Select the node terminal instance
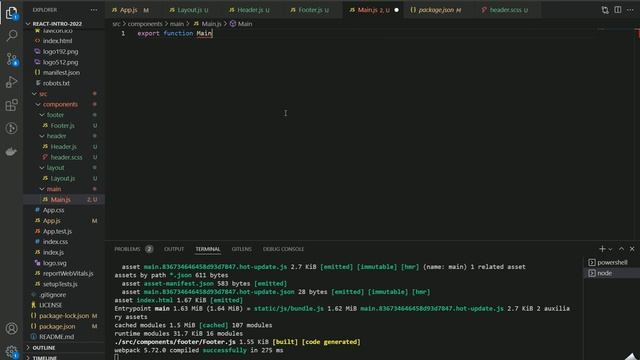Image resolution: width=640 pixels, height=360 pixels. coord(611,273)
